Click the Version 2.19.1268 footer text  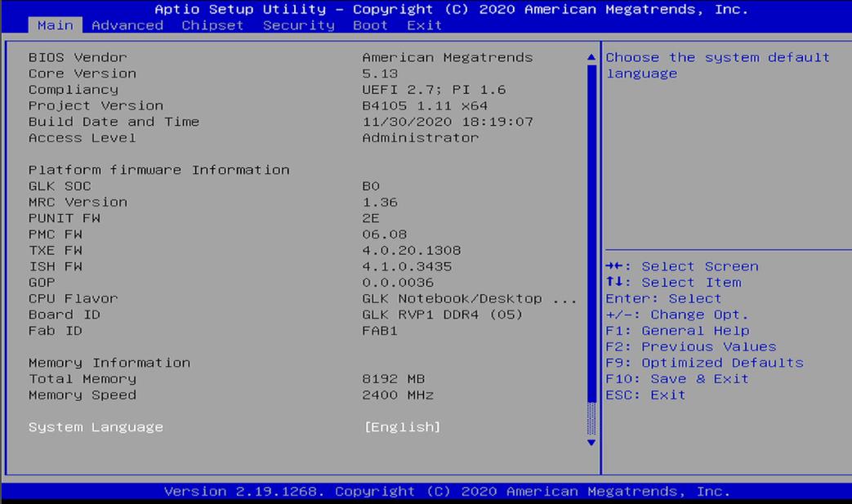pos(447,491)
